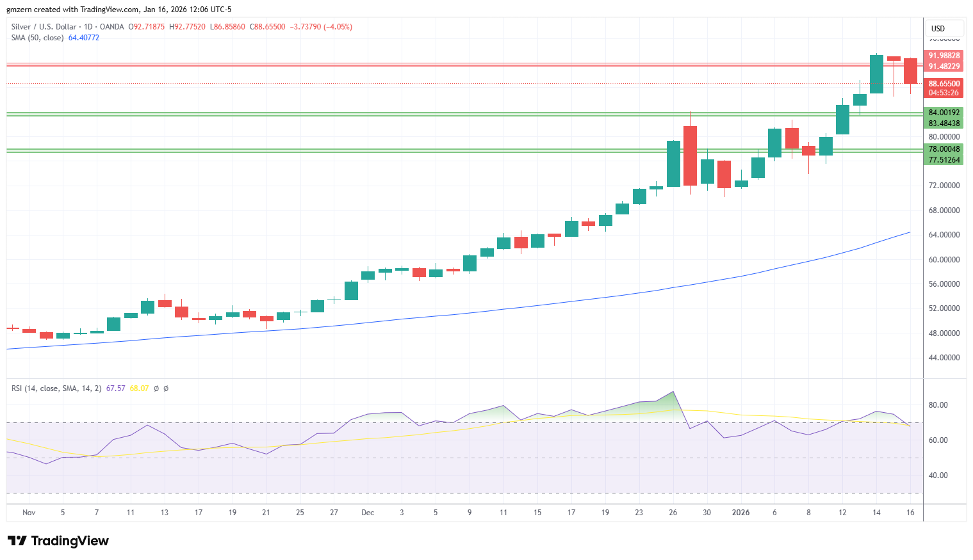Click the SMA (50, close) indicator legend

pyautogui.click(x=37, y=38)
